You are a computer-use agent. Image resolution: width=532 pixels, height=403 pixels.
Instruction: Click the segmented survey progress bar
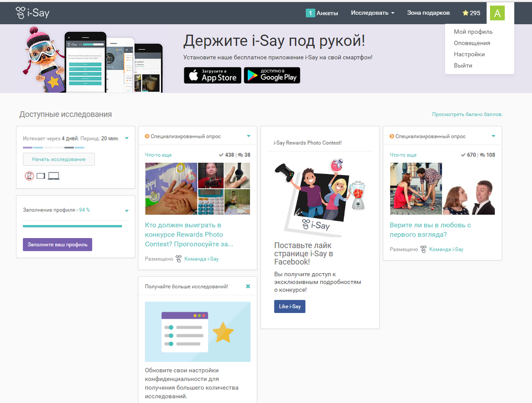[54, 147]
